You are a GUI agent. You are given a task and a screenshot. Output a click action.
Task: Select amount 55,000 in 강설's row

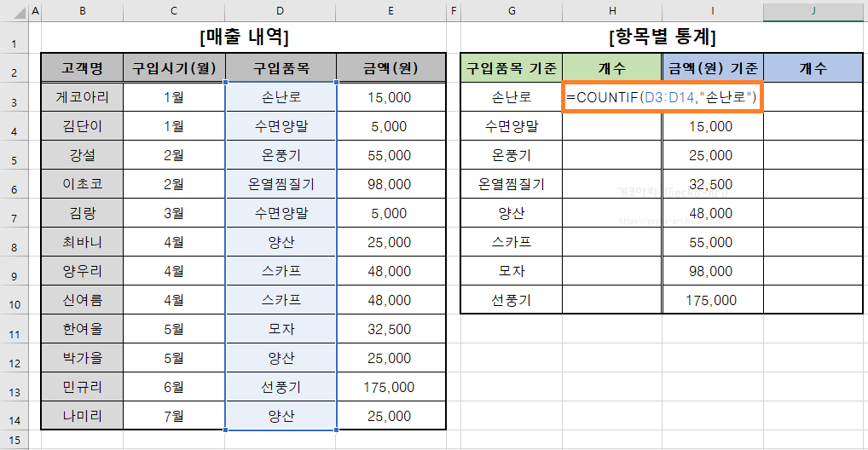click(391, 155)
